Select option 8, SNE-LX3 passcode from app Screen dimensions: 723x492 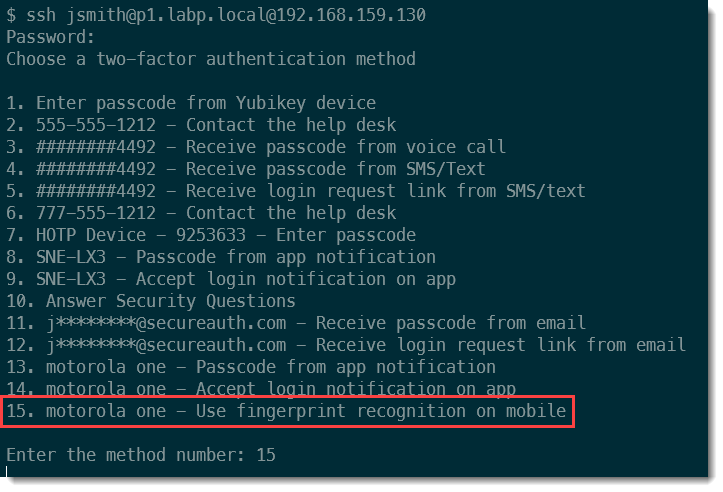pos(221,257)
